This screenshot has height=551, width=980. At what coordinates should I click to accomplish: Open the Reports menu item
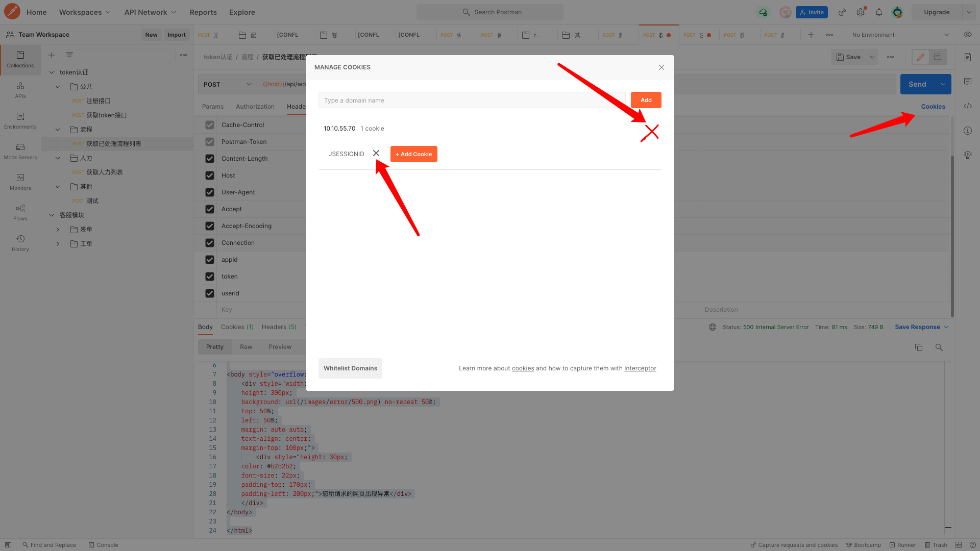[203, 12]
